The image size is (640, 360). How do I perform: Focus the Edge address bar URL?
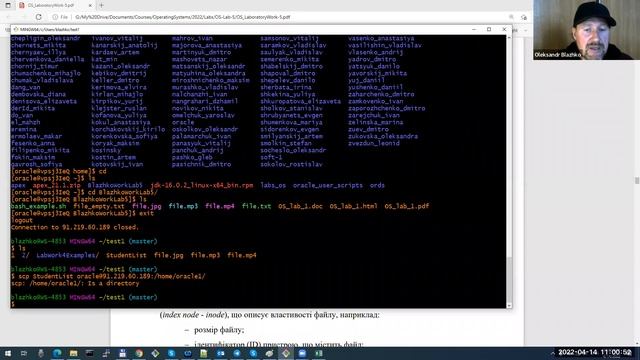click(183, 17)
